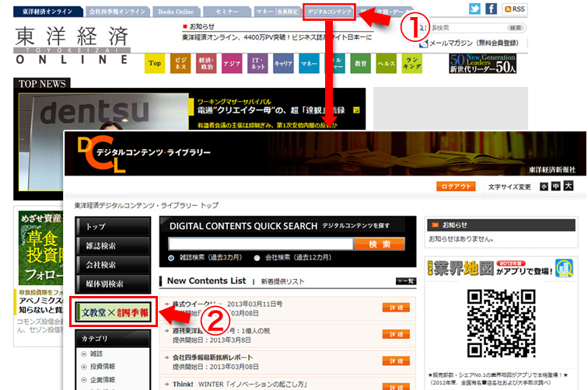The image size is (588, 390).
Task: Open the 教育 category button
Action: pyautogui.click(x=360, y=63)
